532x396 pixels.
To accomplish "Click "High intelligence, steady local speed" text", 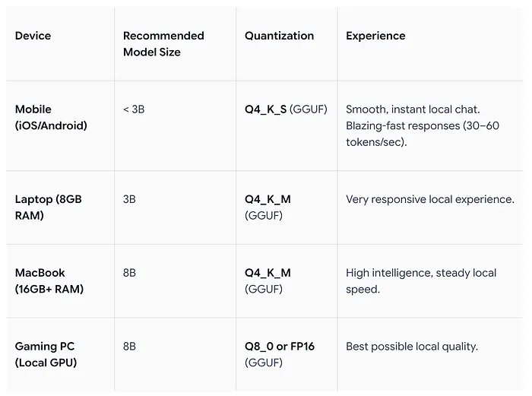I will 420,280.
